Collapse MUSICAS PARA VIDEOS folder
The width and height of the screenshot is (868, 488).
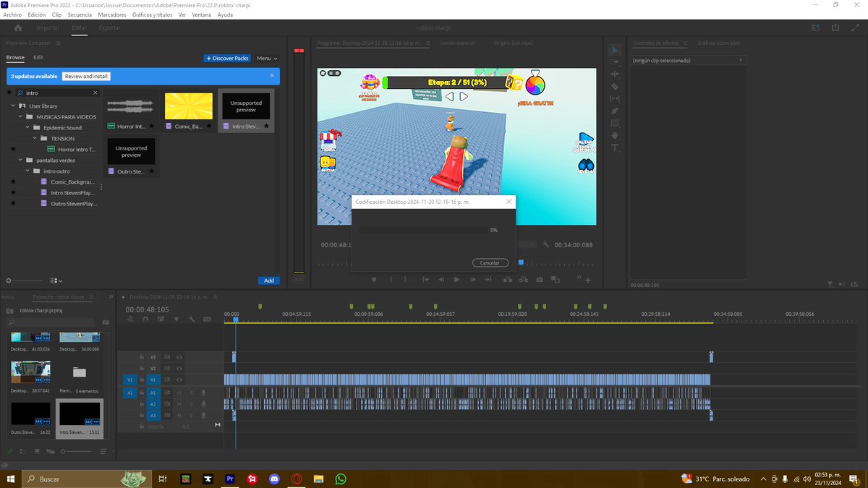(x=20, y=116)
